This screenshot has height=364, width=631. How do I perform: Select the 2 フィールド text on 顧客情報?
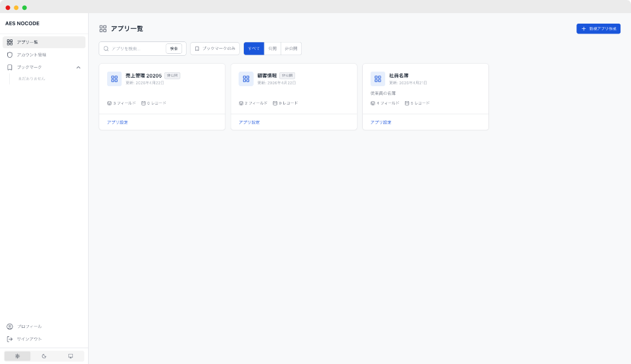pyautogui.click(x=256, y=103)
